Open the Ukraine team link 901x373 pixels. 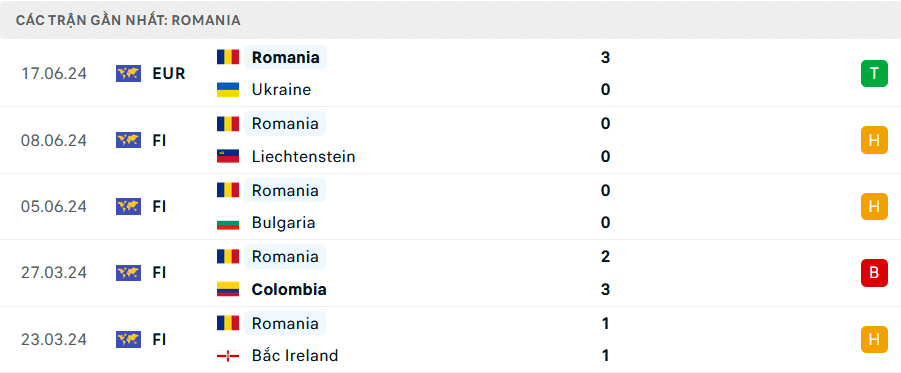point(281,90)
